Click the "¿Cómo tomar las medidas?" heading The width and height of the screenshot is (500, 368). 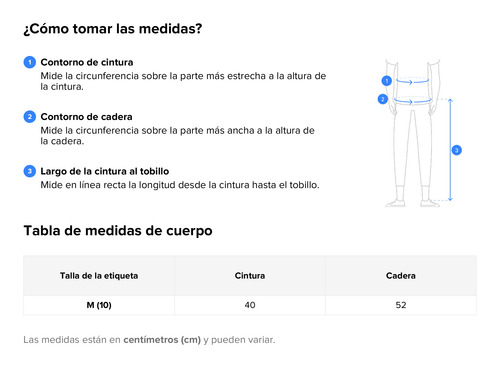[x=113, y=29]
